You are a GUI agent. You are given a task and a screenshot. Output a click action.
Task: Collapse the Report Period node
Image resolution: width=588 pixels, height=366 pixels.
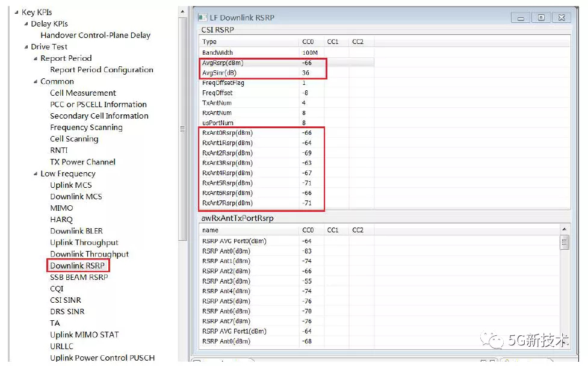tap(36, 58)
